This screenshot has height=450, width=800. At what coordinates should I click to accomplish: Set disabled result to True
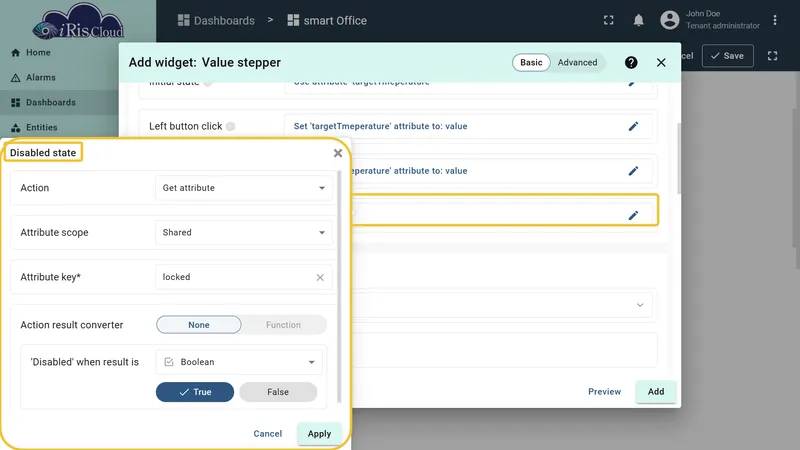(x=195, y=392)
